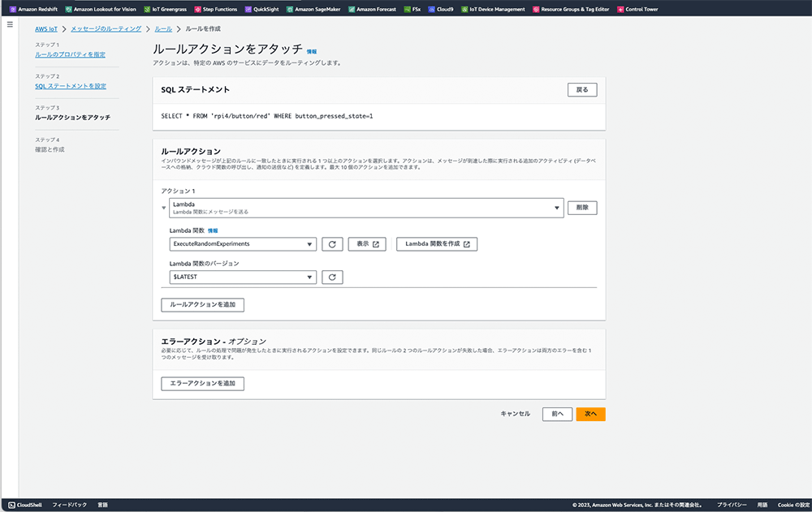Click step 4 確認と作成 label

pyautogui.click(x=50, y=149)
